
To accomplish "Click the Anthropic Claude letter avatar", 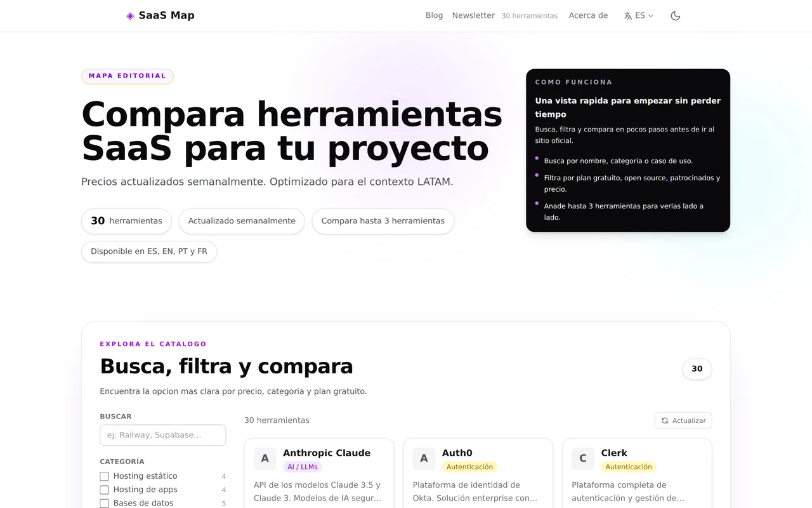I will [x=265, y=458].
